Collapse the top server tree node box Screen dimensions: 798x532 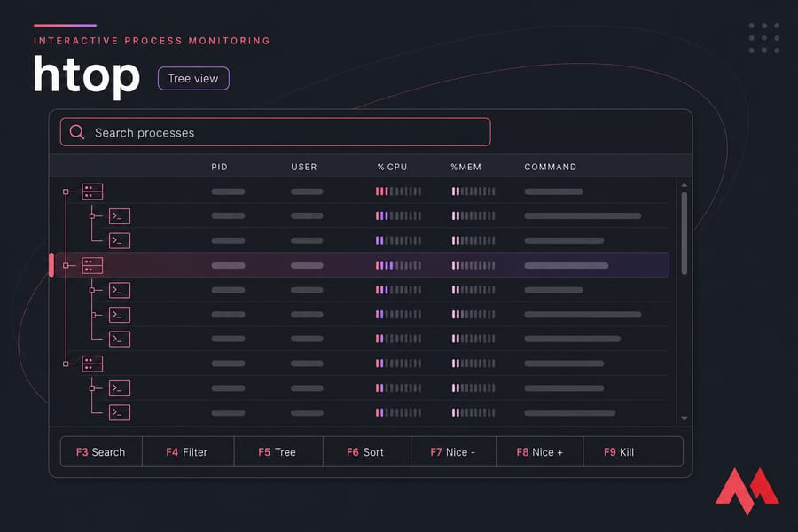click(66, 192)
